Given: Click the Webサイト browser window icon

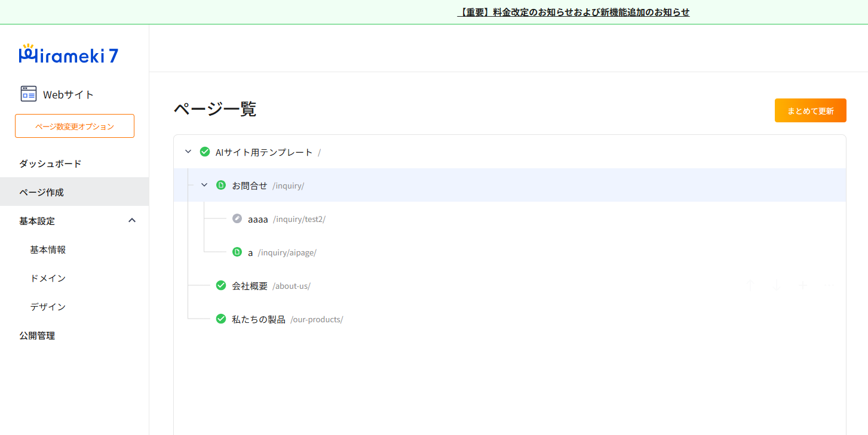Looking at the screenshot, I should pyautogui.click(x=29, y=94).
